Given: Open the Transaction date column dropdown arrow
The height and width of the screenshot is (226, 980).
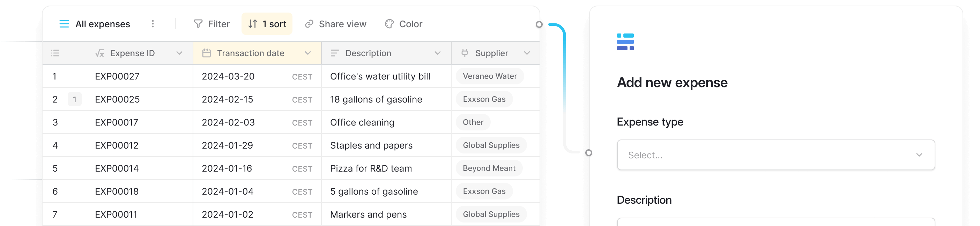Looking at the screenshot, I should point(308,53).
